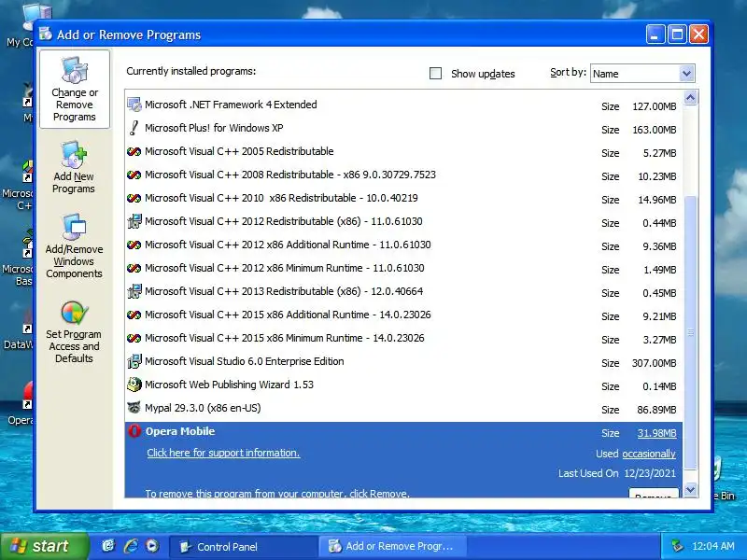Click the Web Publishing Wizard 1.53 icon
Screen dimensions: 747x560
[x=134, y=385]
